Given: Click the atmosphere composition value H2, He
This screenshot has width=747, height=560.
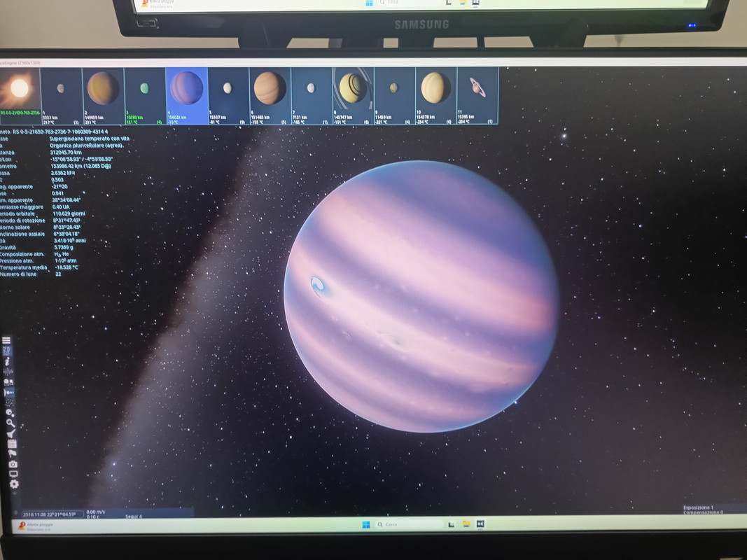Looking at the screenshot, I should [62, 254].
